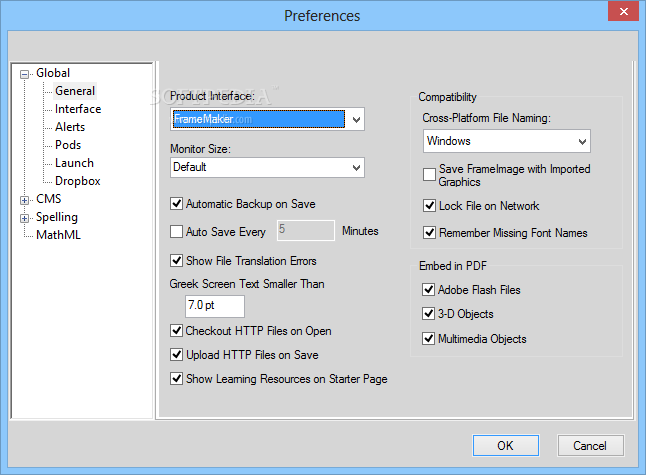Click the Global tree label
646x475 pixels.
53,73
